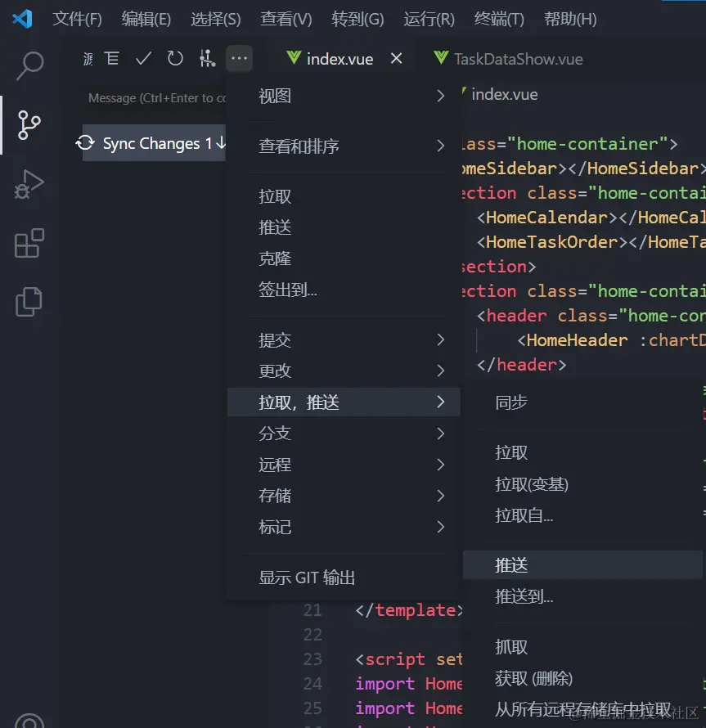This screenshot has height=728, width=706.
Task: Select 拉取 in the main context menu
Action: tap(344, 196)
